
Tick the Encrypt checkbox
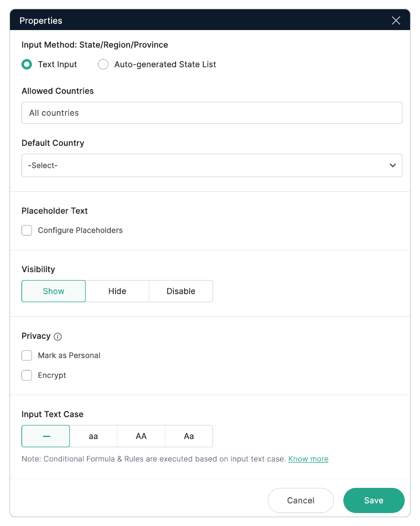(x=27, y=375)
